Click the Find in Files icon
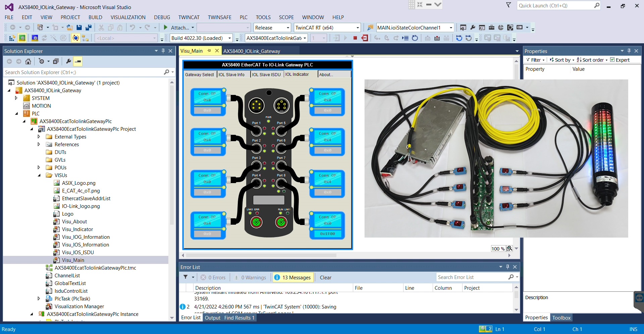This screenshot has height=334, width=644. (370, 27)
